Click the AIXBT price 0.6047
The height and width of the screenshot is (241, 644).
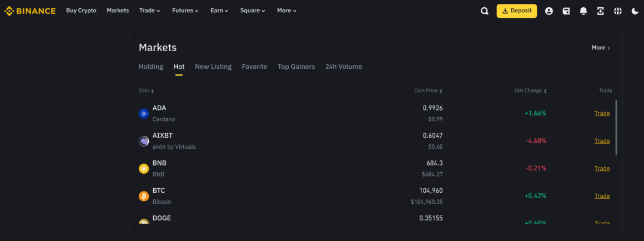(x=433, y=135)
